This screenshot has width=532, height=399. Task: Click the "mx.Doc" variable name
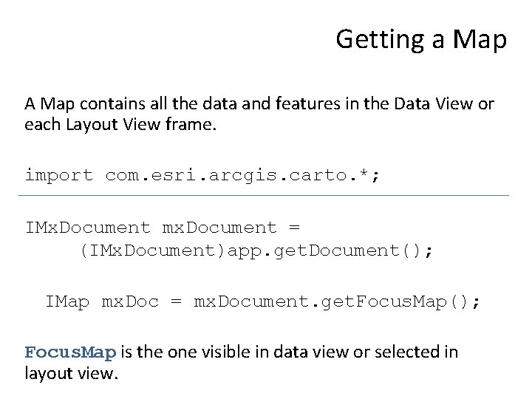point(130,301)
